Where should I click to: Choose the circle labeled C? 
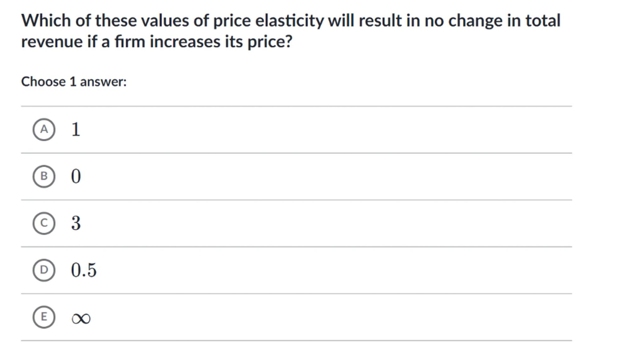coord(44,223)
